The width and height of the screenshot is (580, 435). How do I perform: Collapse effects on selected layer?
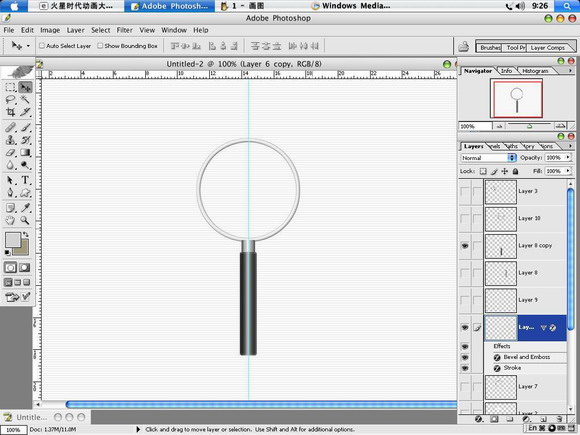[x=543, y=328]
